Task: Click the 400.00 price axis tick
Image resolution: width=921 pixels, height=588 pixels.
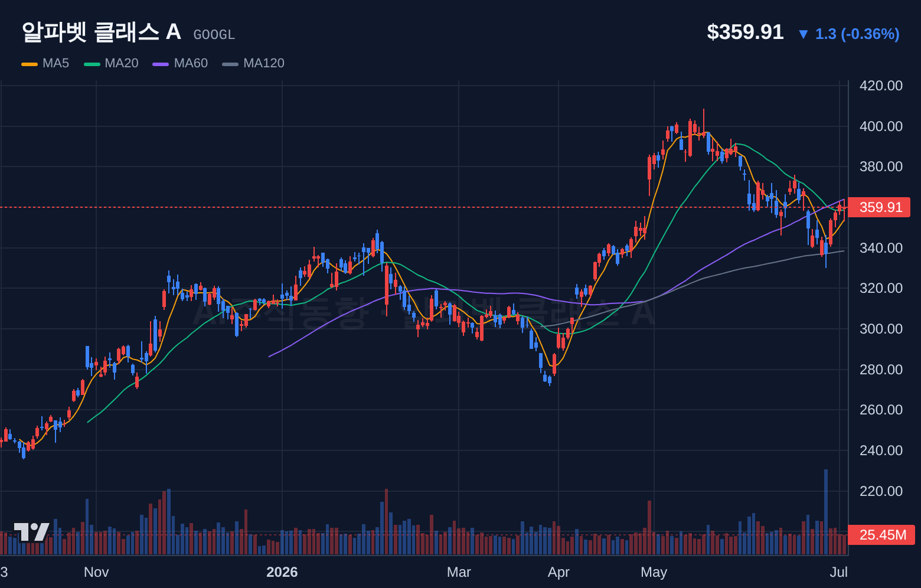Action: click(881, 126)
